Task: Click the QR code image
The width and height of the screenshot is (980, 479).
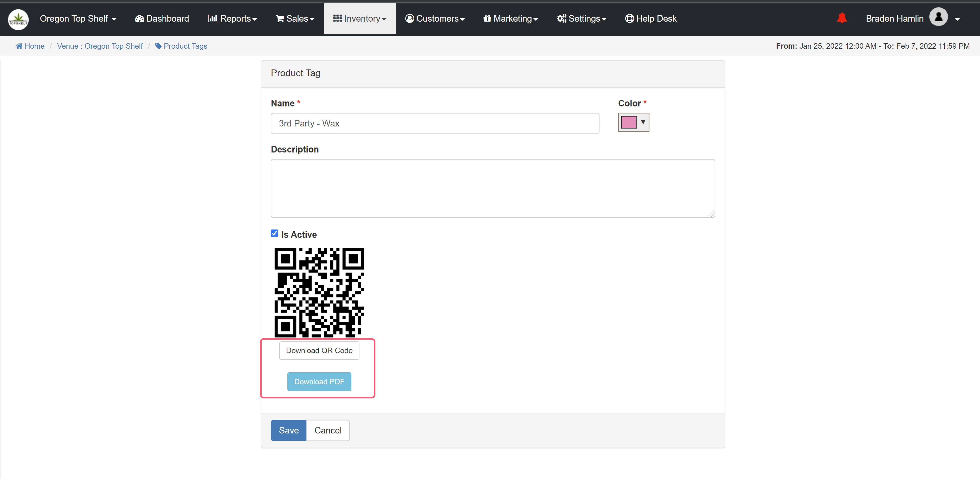Action: 319,292
